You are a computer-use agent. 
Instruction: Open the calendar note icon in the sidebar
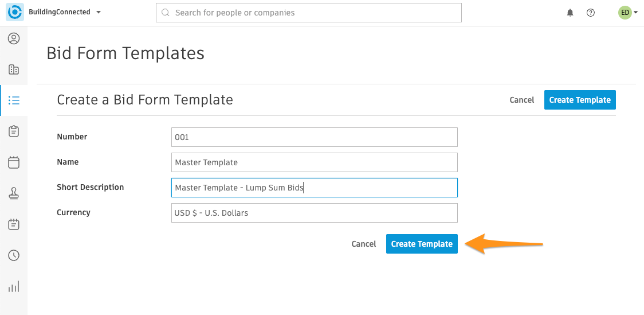pyautogui.click(x=14, y=224)
